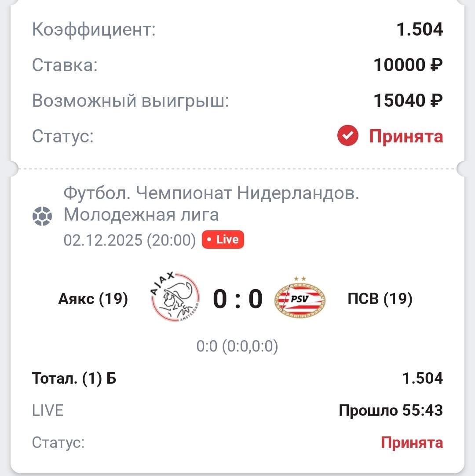Screen dimensions: 475x476
Task: Select the ПСВ (19) team name
Action: tap(380, 299)
